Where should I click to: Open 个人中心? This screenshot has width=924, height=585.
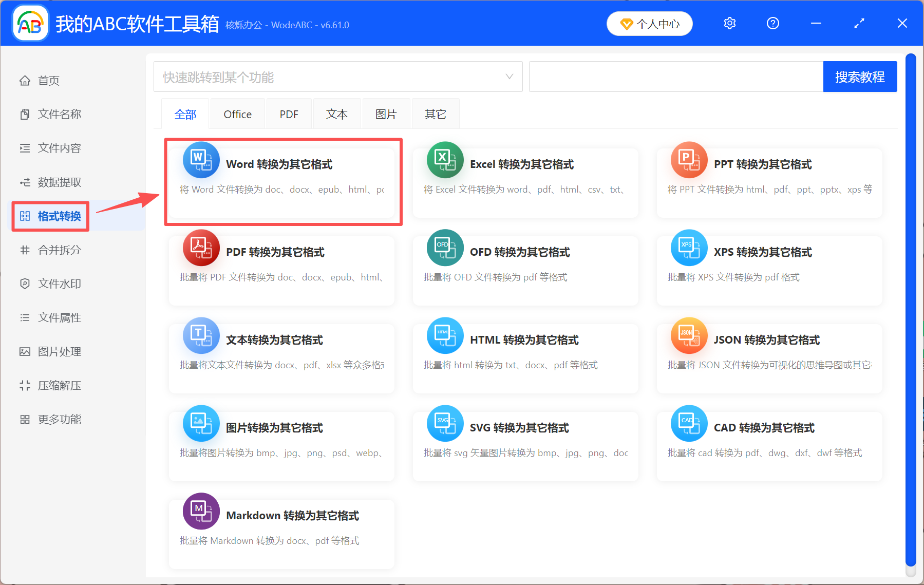(x=649, y=23)
